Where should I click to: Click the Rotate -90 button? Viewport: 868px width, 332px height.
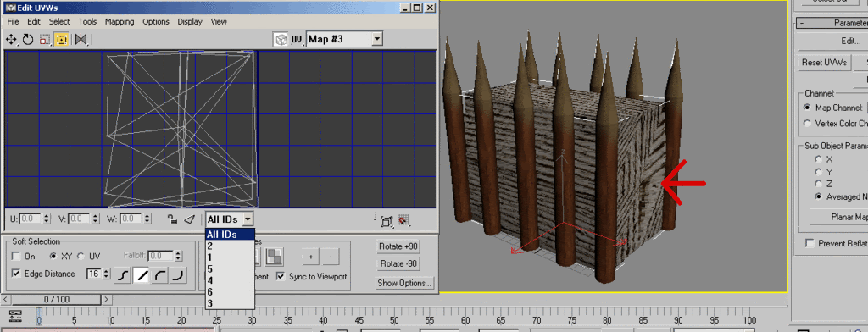click(398, 264)
